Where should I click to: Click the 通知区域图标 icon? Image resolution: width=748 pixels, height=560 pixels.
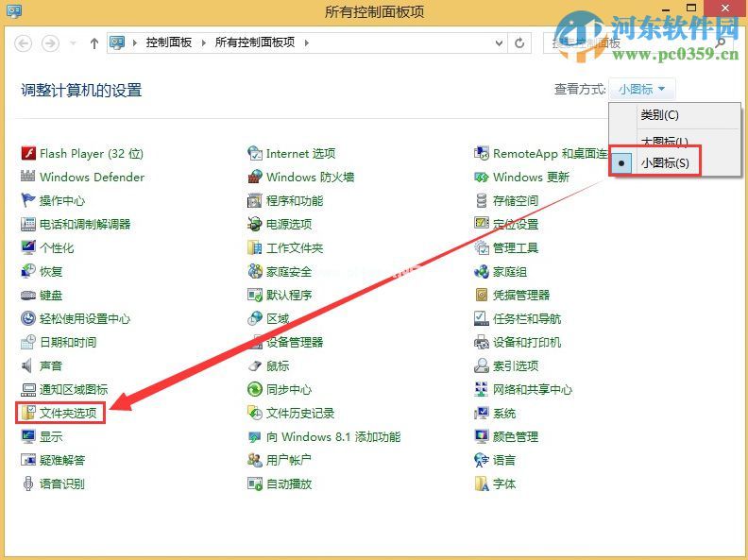28,390
